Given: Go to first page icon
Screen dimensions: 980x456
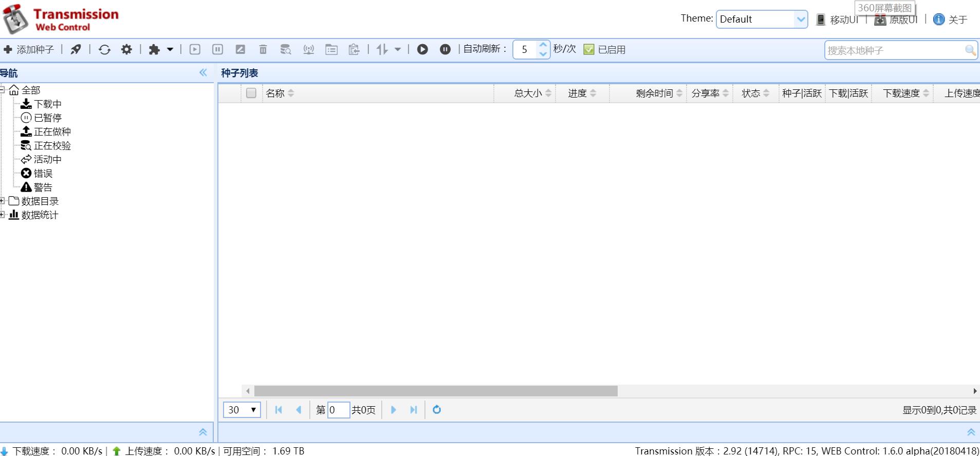Looking at the screenshot, I should click(x=279, y=410).
